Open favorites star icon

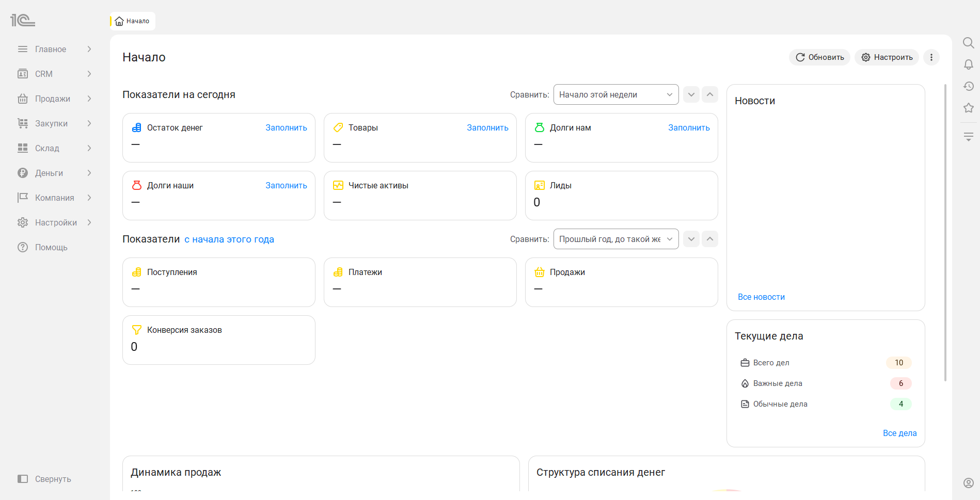pyautogui.click(x=968, y=108)
